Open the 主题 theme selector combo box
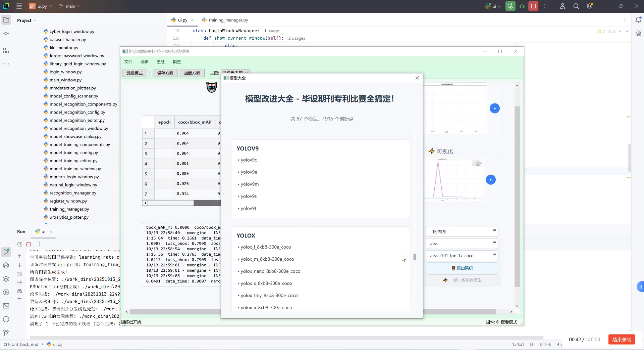This screenshot has height=350, width=644. (235, 73)
